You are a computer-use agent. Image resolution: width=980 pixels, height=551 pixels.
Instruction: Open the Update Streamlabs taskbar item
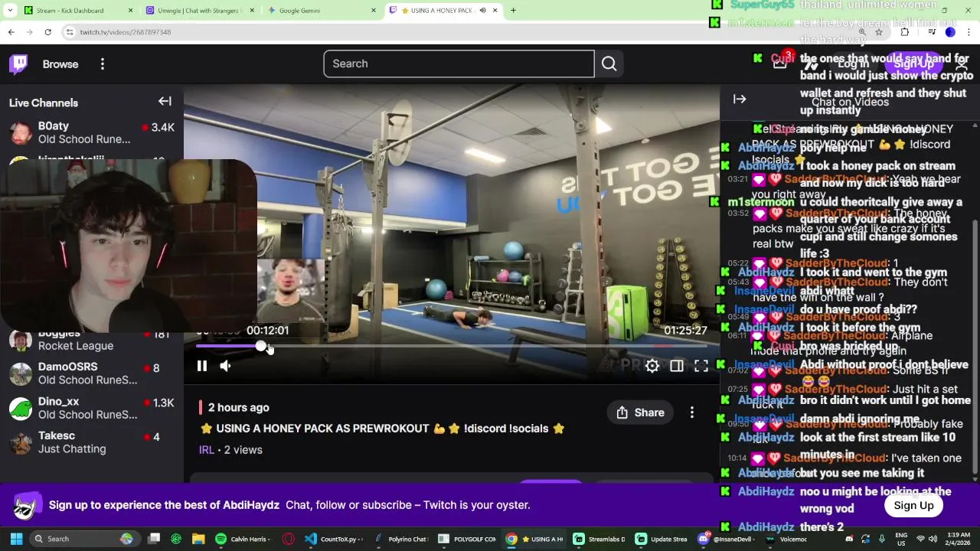pyautogui.click(x=662, y=539)
